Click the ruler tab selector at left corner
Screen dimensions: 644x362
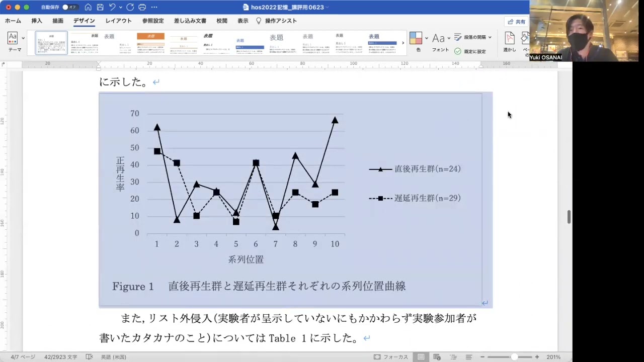coord(4,64)
